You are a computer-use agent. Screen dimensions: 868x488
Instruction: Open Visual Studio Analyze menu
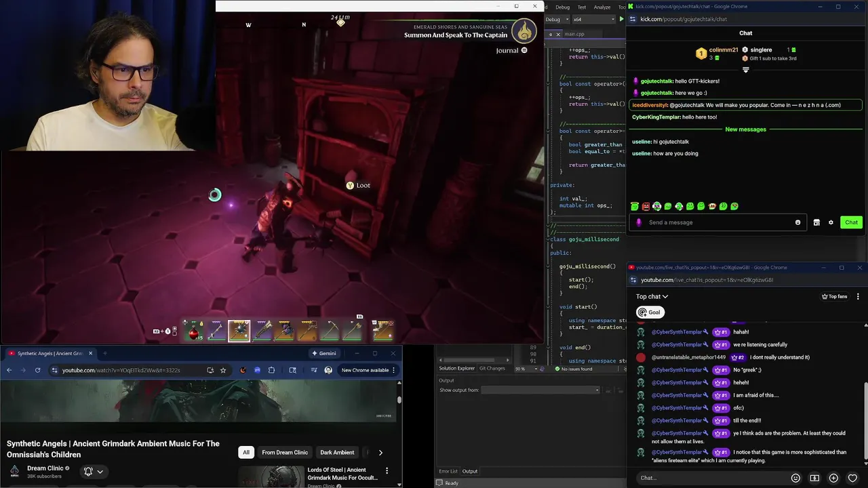coord(602,7)
